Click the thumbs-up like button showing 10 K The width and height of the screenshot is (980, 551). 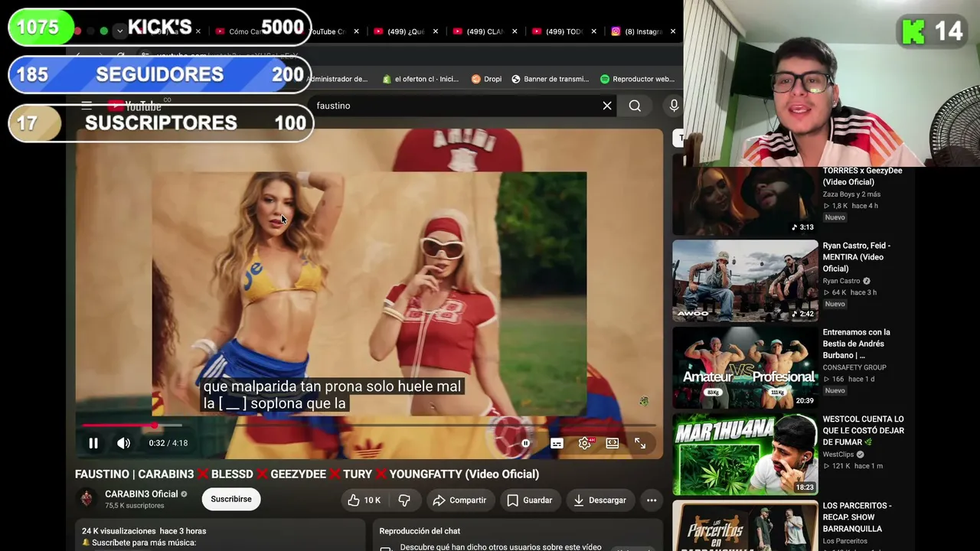(x=364, y=500)
